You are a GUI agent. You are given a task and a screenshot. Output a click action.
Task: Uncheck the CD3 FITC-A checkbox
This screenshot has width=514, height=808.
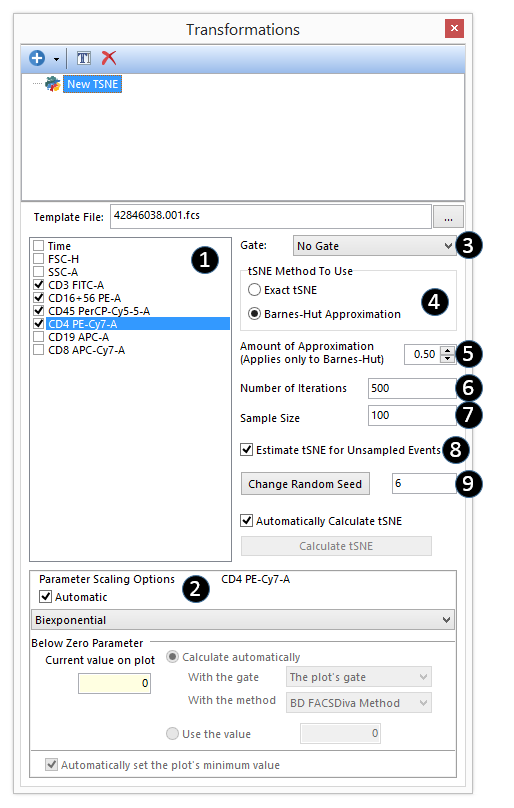(39, 284)
